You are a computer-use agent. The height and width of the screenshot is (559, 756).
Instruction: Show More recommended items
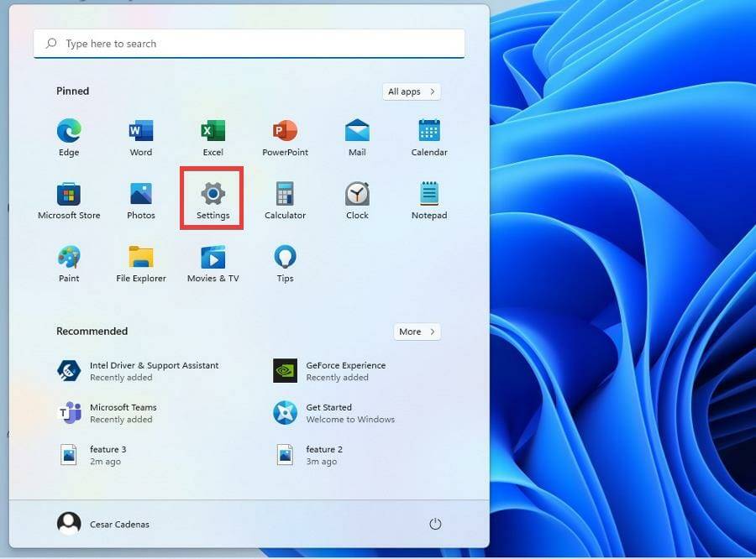(417, 332)
